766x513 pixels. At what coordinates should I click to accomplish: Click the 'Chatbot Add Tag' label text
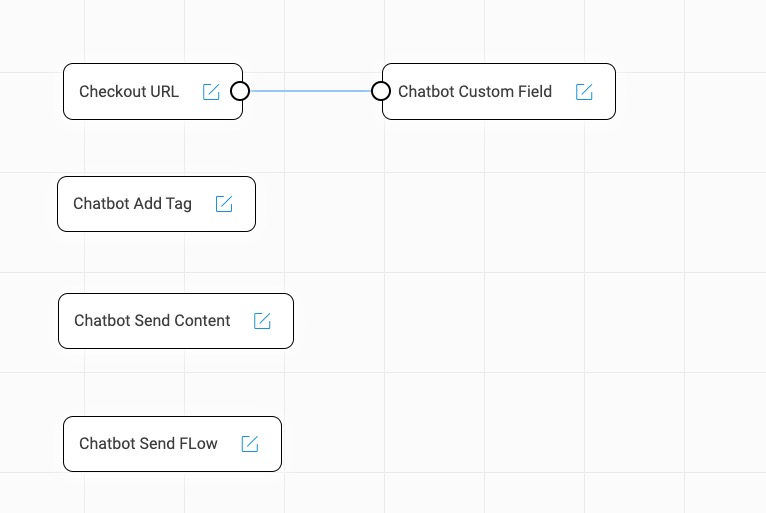pos(132,204)
